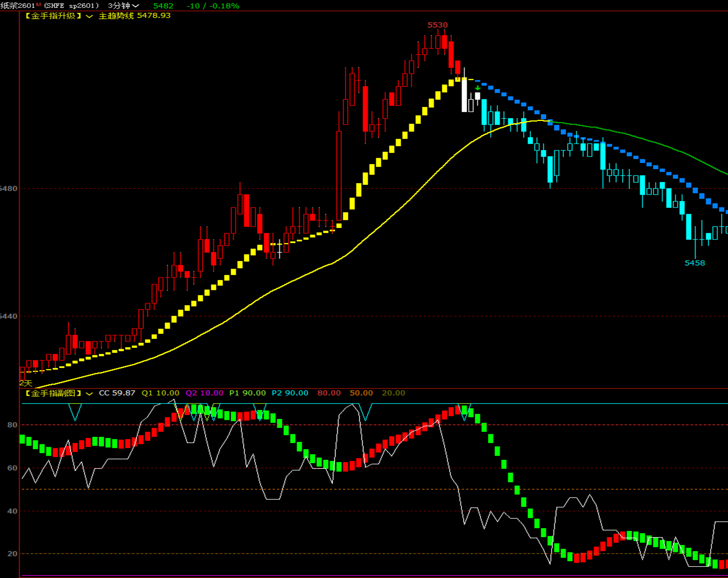Viewport: 728px width, 578px height.
Task: Click the -10 / -0.18% change value
Action: pos(213,6)
